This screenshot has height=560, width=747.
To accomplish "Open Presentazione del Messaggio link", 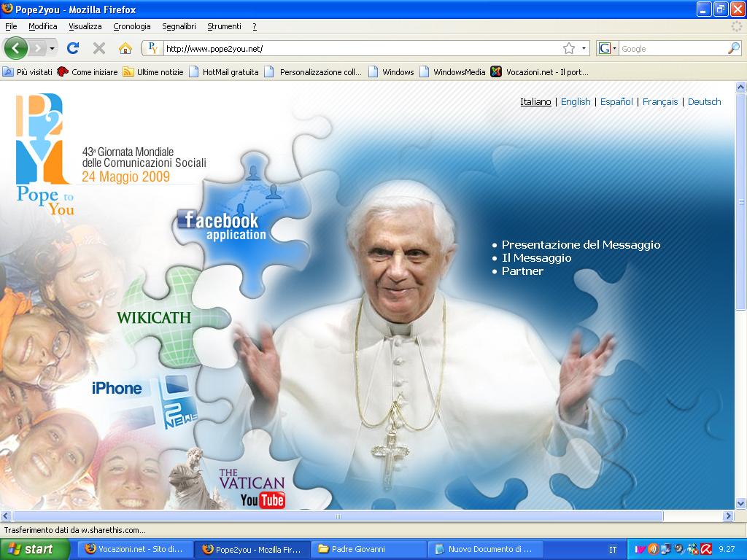I will pyautogui.click(x=581, y=245).
